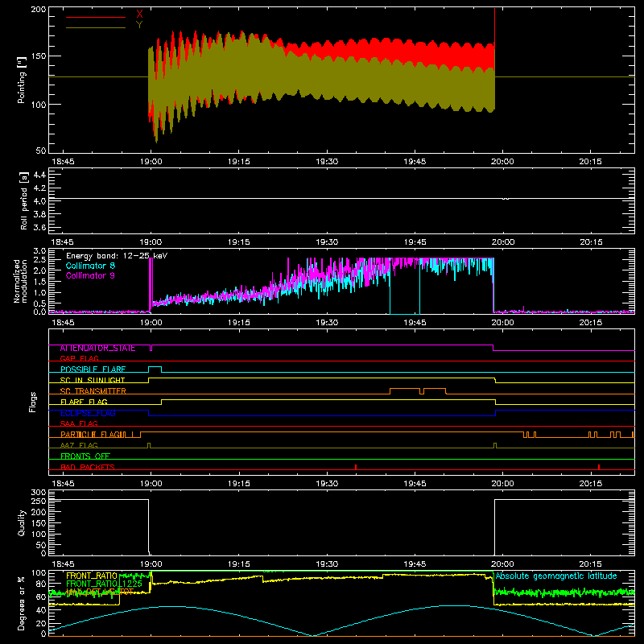Click the A47_FLAG pulse near 19:00

click(x=149, y=445)
